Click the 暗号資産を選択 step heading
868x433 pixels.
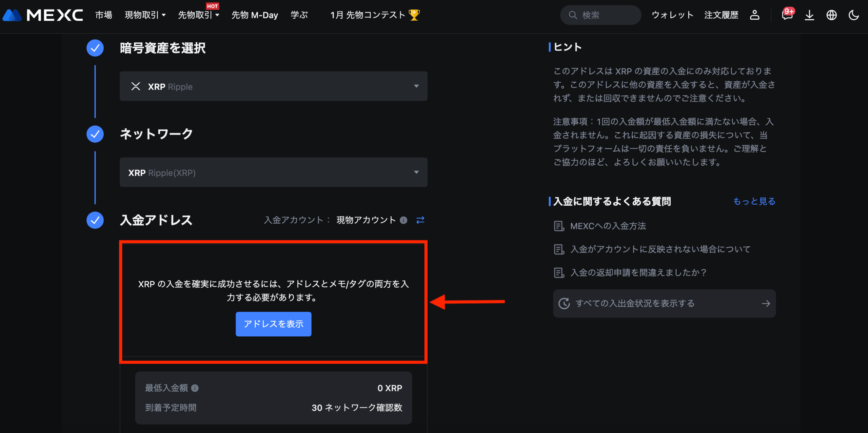tap(163, 48)
